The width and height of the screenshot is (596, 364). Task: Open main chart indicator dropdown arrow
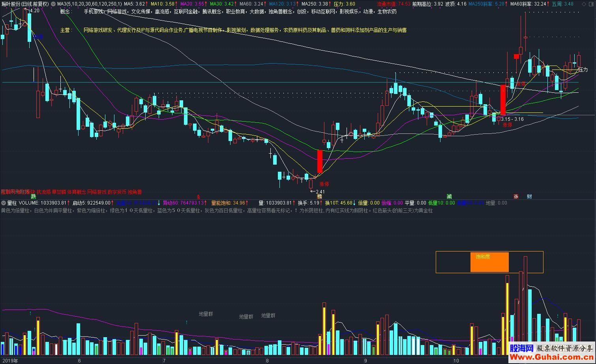click(x=53, y=4)
